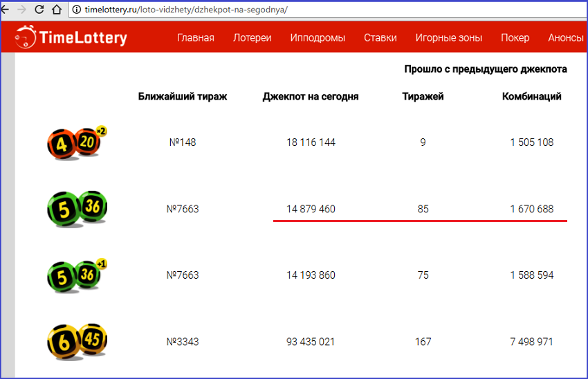Image resolution: width=588 pixels, height=379 pixels.
Task: Click jackpot value 14 193 860
Action: (311, 275)
